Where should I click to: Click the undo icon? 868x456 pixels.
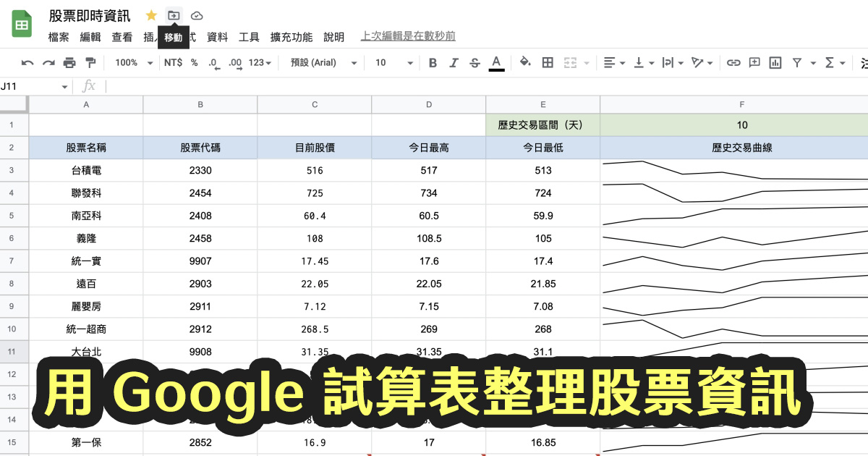(x=29, y=63)
